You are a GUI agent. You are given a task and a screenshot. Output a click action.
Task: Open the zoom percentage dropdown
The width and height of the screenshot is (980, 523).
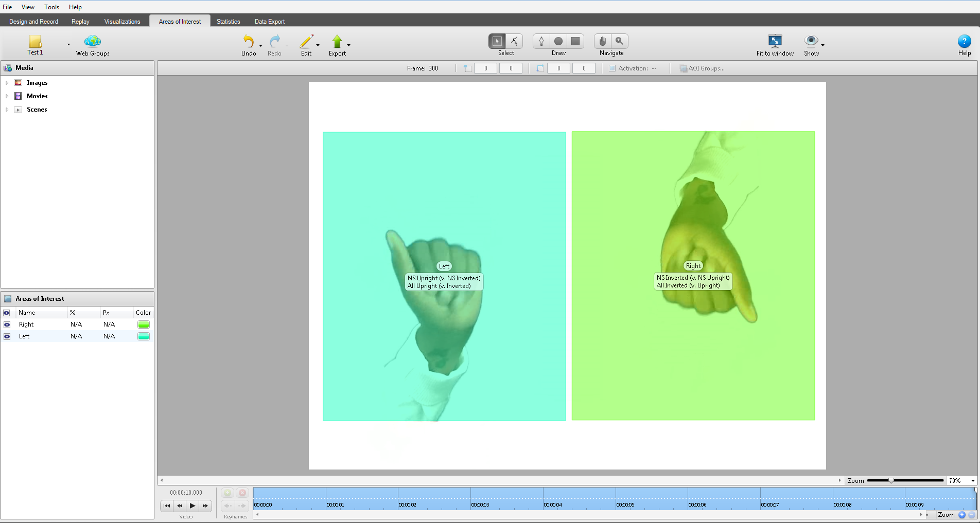click(972, 481)
